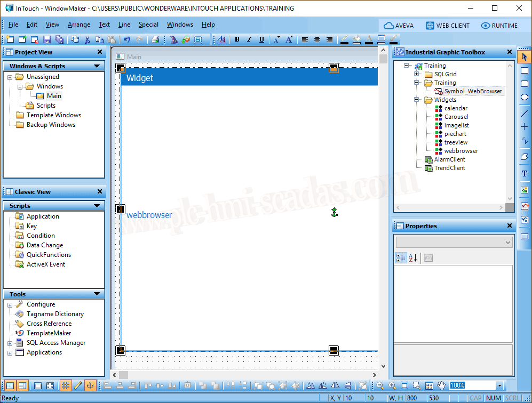Click the Zoom In magnifier icon

(x=392, y=385)
